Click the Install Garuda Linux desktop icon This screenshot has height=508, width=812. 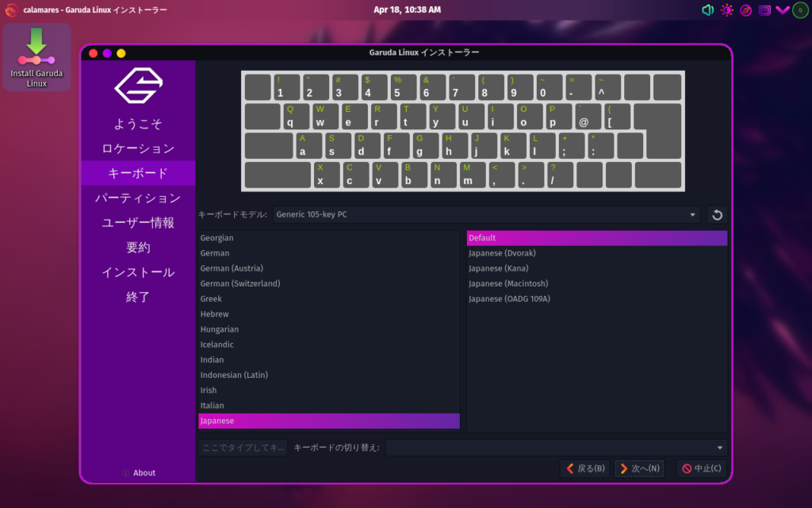coord(36,57)
